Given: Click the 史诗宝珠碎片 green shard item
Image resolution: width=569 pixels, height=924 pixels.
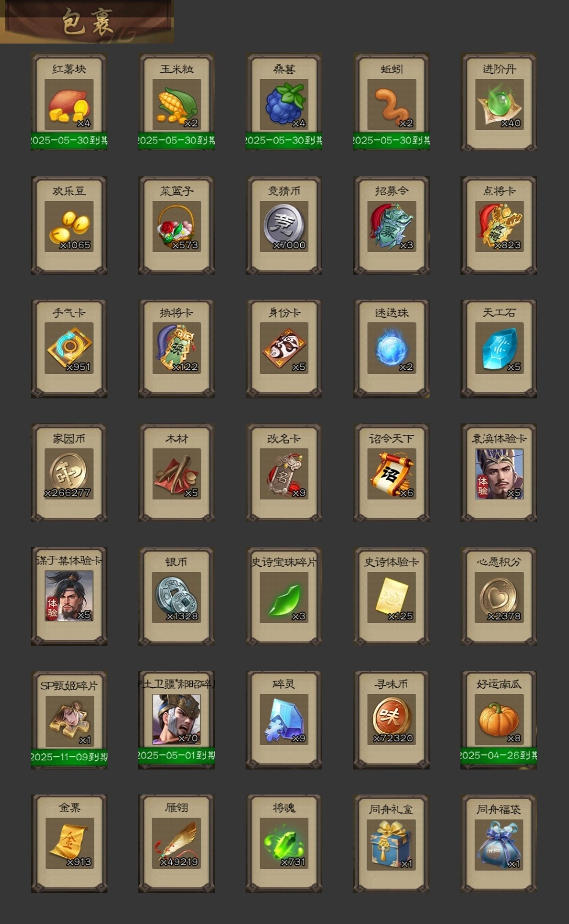Looking at the screenshot, I should [x=284, y=596].
